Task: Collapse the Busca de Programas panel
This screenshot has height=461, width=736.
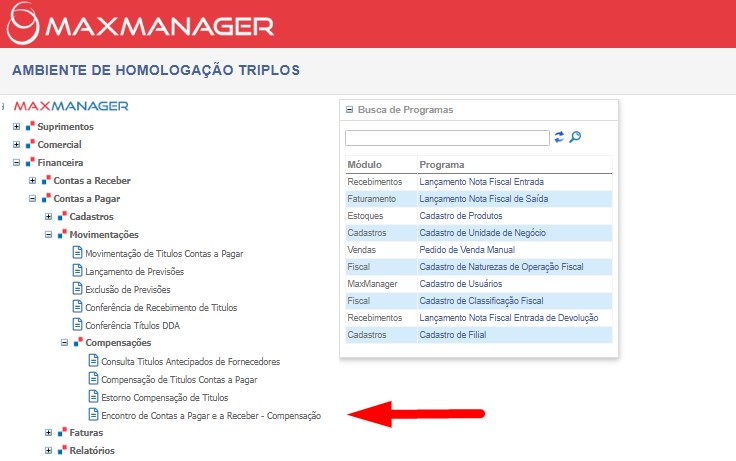Action: (x=349, y=109)
